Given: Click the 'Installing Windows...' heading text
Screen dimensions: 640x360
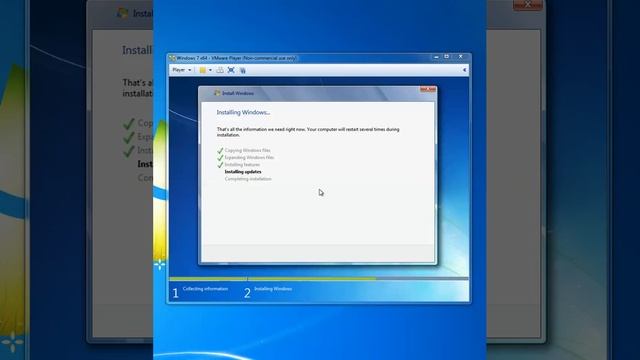Looking at the screenshot, I should click(243, 112).
